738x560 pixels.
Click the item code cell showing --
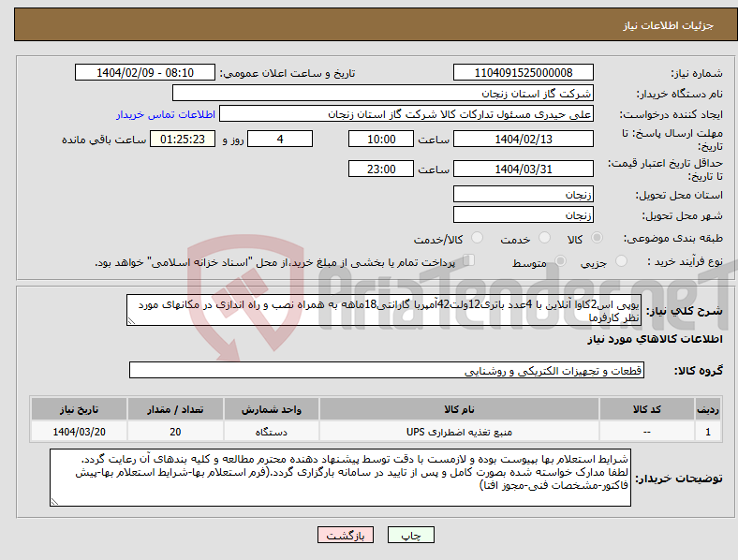[647, 432]
